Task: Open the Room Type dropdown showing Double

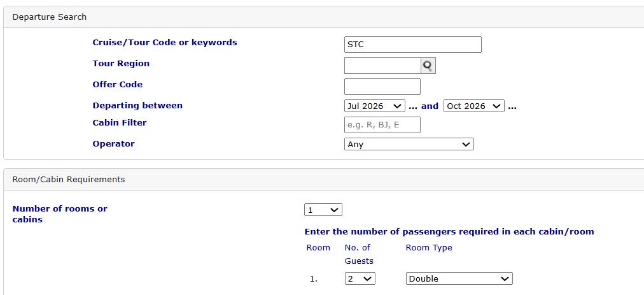Action: tap(459, 278)
